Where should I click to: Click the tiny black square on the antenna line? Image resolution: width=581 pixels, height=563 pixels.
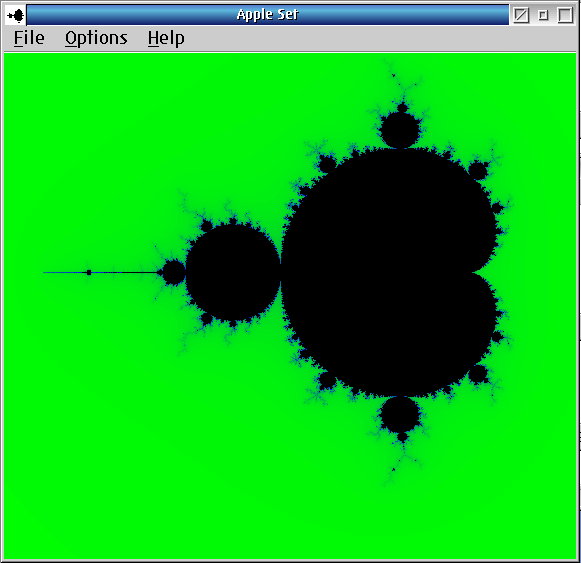pos(89,272)
